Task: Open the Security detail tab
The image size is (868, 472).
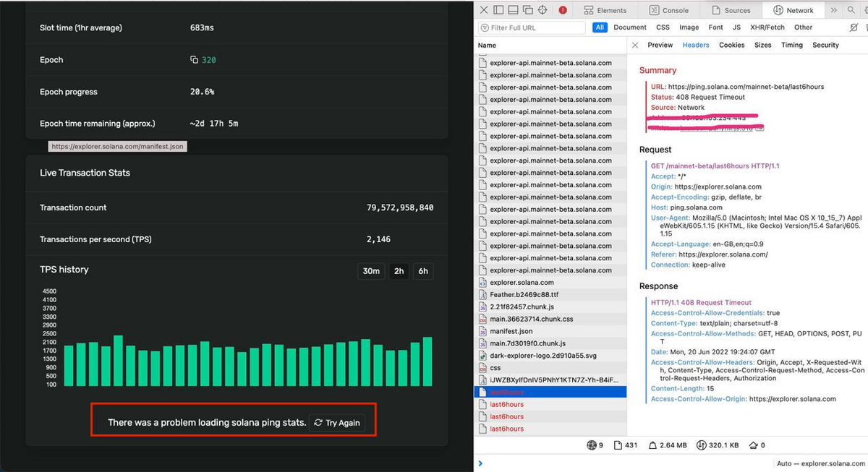Action: tap(825, 45)
